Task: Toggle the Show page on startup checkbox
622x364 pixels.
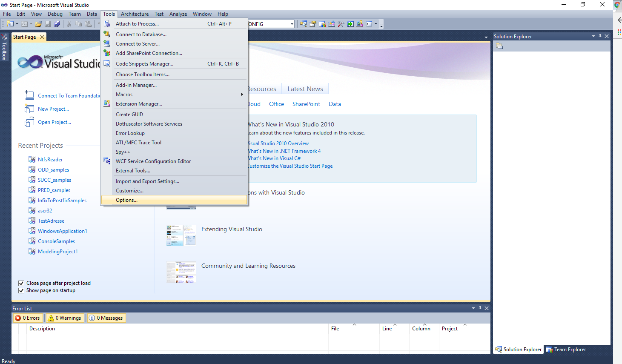Action: coord(21,290)
